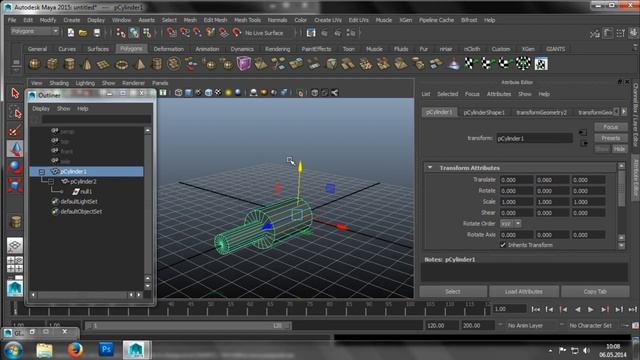Open the viewport Shading menu
Viewport: 640px width, 360px height.
point(59,83)
